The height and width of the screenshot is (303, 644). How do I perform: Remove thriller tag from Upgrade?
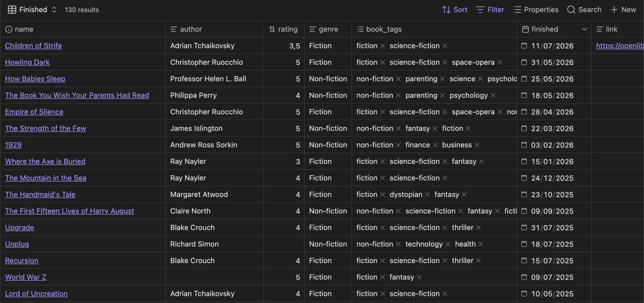pyautogui.click(x=478, y=228)
